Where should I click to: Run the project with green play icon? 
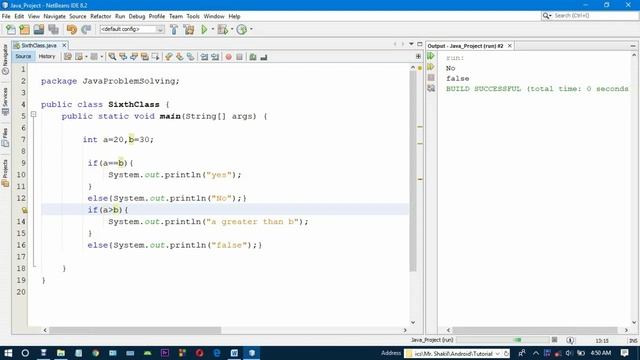pos(204,29)
